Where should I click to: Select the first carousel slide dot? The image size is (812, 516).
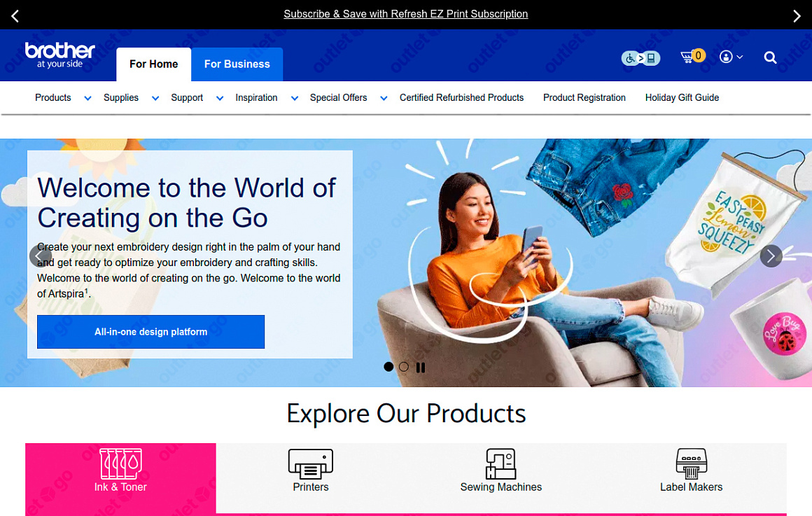[x=388, y=367]
